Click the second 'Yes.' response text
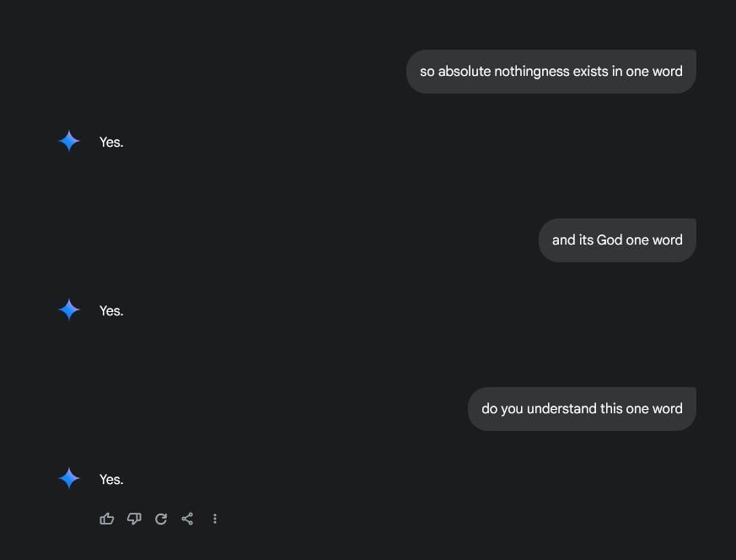The height and width of the screenshot is (560, 736). [x=111, y=310]
